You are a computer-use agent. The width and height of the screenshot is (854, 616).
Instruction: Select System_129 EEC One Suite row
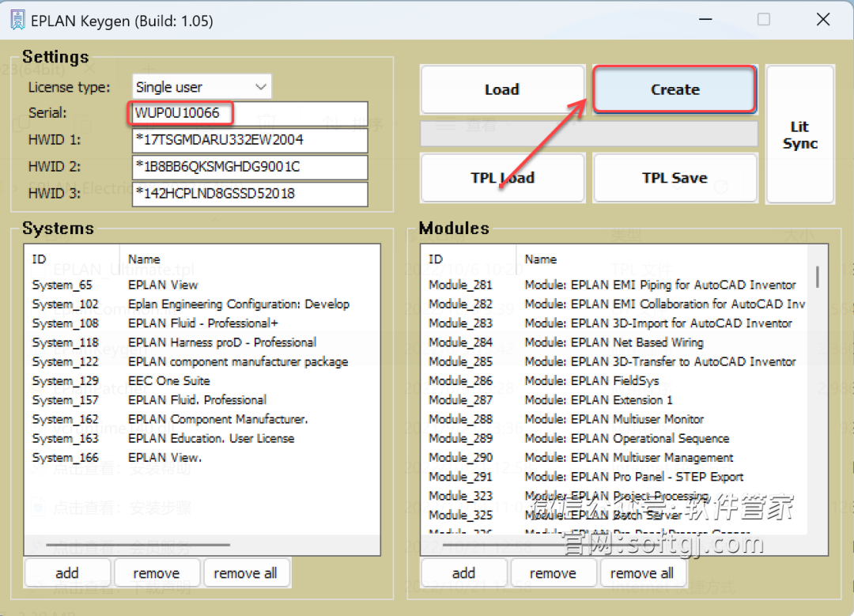click(202, 380)
